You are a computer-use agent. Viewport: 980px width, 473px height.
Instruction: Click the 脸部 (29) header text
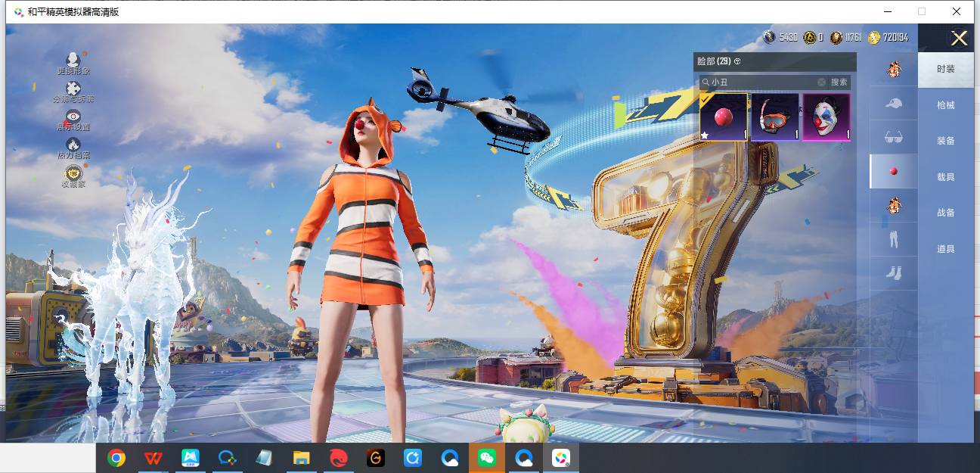[714, 61]
